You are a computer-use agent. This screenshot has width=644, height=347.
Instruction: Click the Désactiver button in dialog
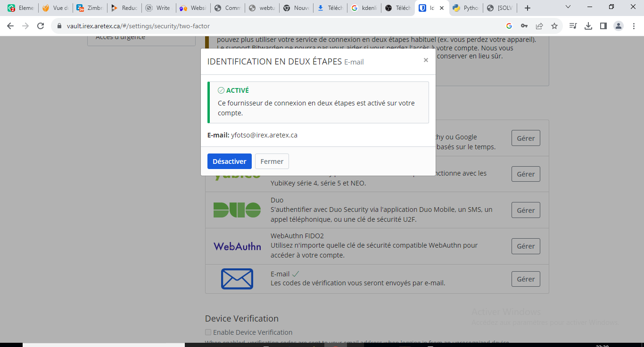230,161
